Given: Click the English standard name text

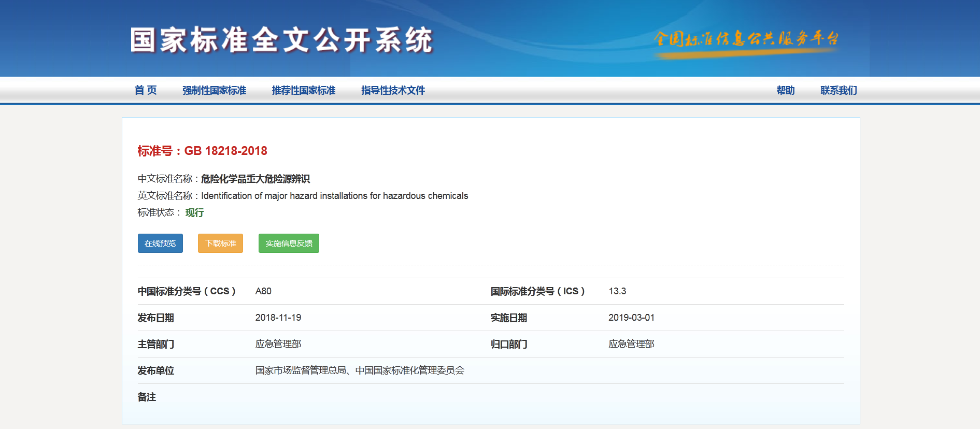Looking at the screenshot, I should pyautogui.click(x=334, y=196).
